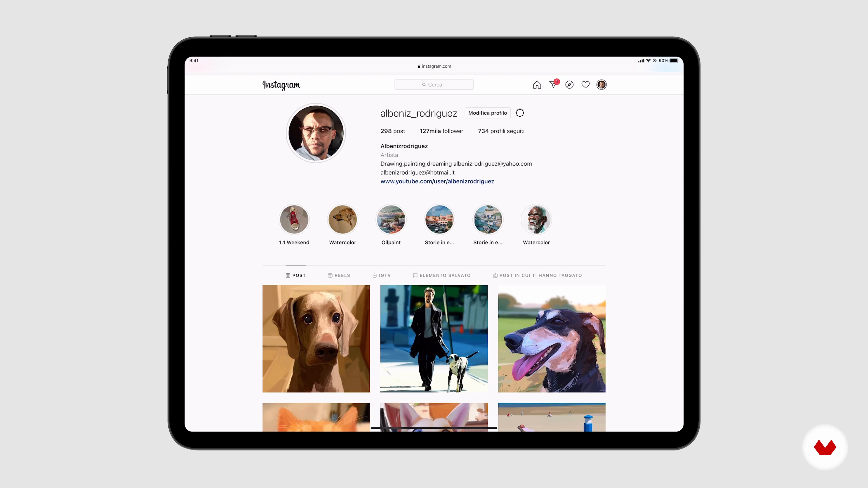View the 127mila follower list
This screenshot has height=488, width=868.
click(x=441, y=131)
